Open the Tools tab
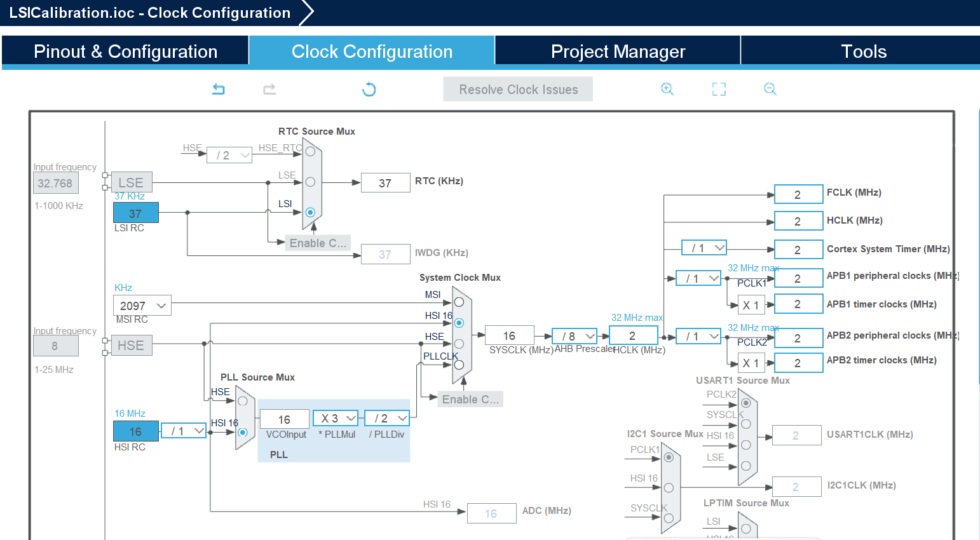The image size is (980, 540). [863, 51]
